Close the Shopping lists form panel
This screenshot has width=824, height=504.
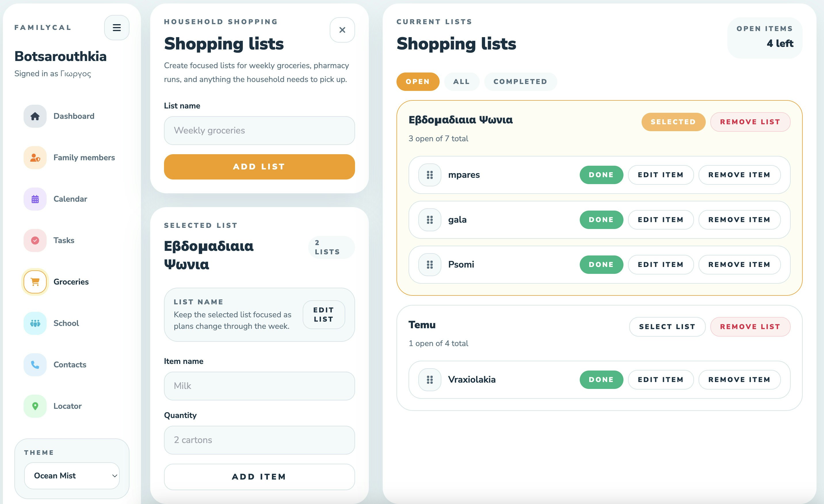click(x=342, y=30)
